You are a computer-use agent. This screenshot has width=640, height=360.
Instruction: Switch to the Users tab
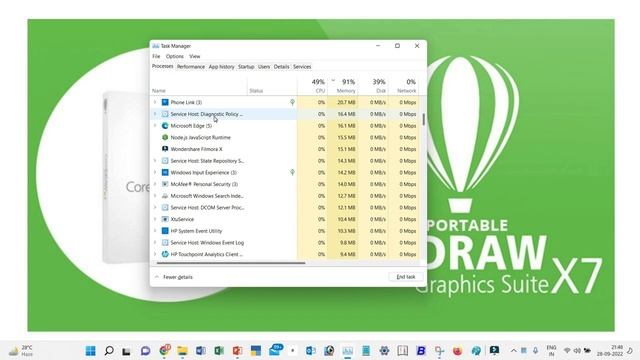[264, 67]
